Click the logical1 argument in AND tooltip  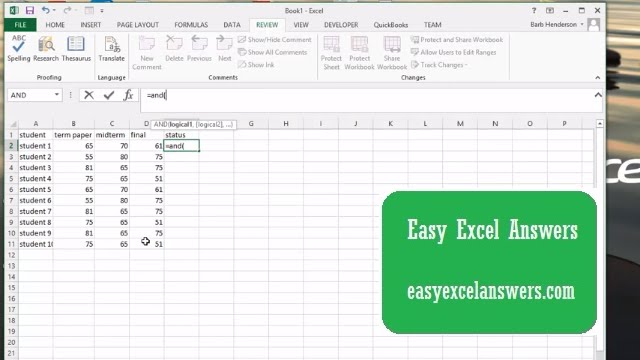click(x=180, y=124)
